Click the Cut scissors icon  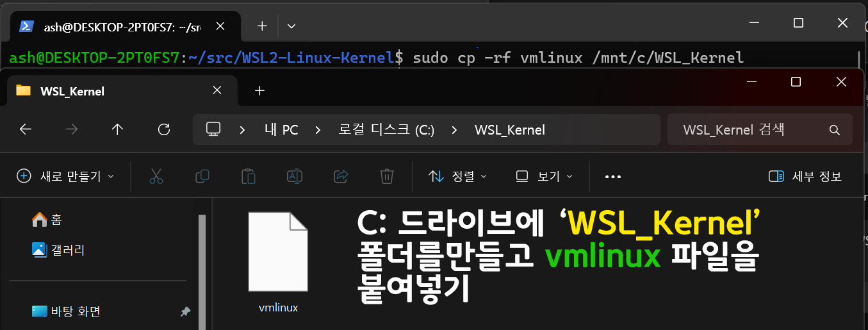click(x=156, y=176)
